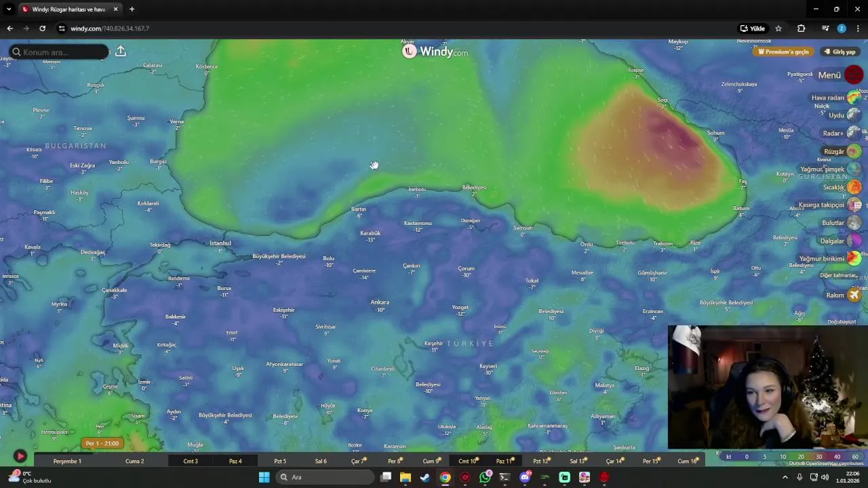868x488 pixels.
Task: Close the Windy browser tab
Action: click(x=115, y=9)
